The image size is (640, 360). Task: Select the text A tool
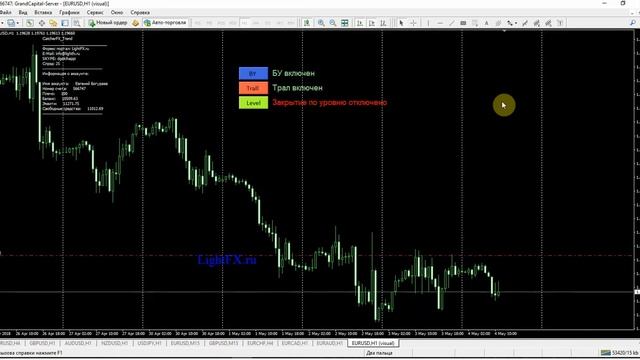tap(487, 23)
